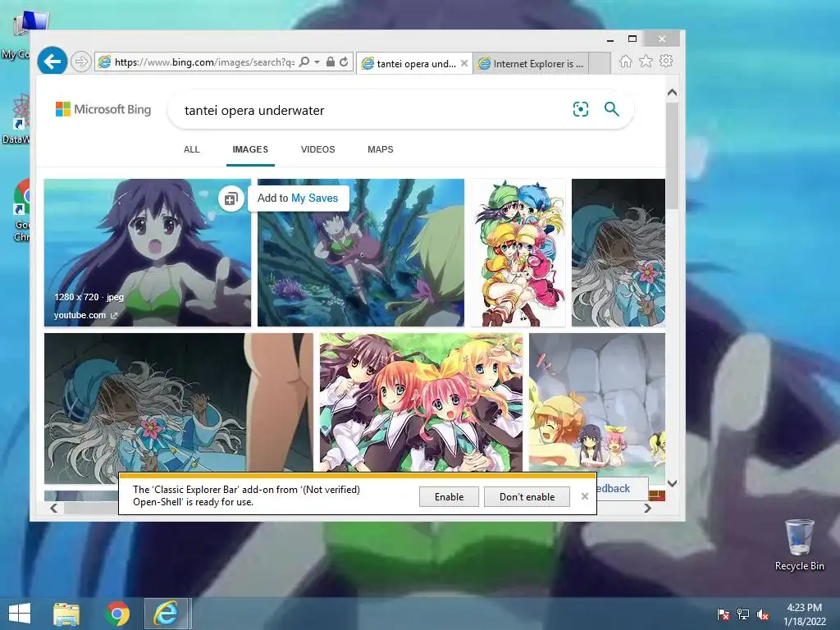Screen dimensions: 840x630
Task: Open Google Chrome from the taskbar
Action: (117, 614)
